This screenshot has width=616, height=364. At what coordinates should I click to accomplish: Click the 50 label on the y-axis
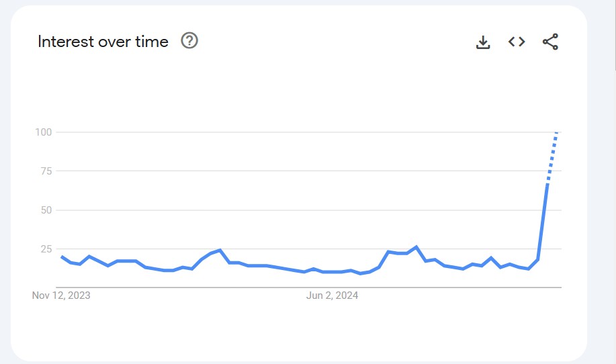[x=46, y=210]
